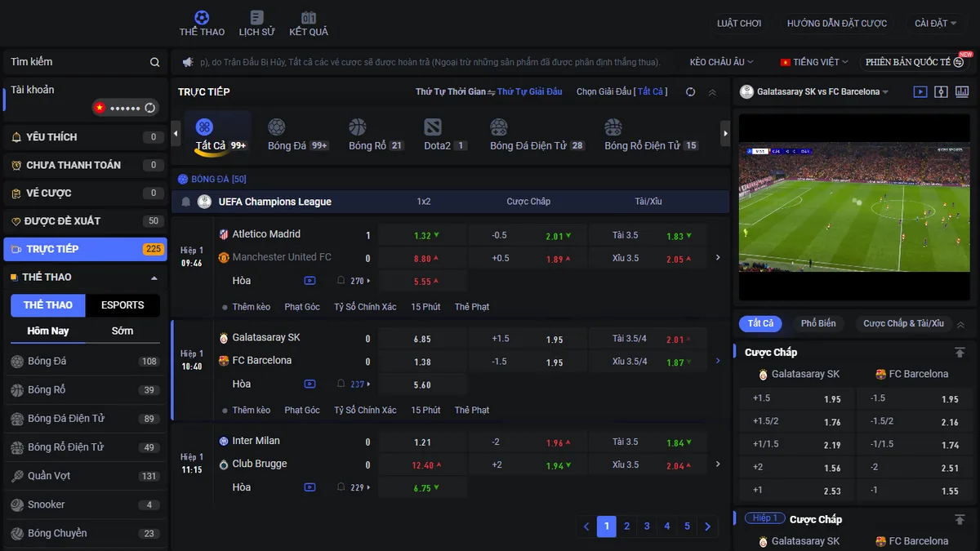Toggle the Hiệp 1 filter chip

(x=764, y=518)
